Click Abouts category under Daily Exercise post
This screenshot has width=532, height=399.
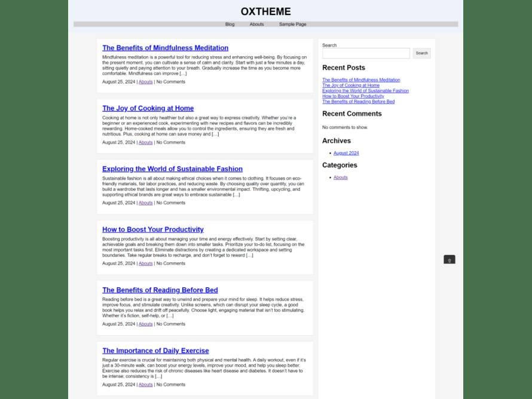(x=146, y=385)
